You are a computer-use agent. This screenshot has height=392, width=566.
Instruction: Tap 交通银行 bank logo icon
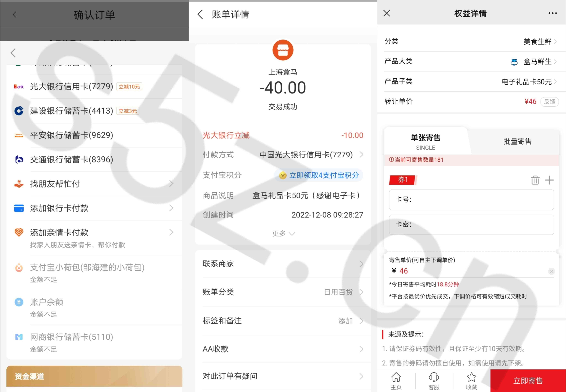point(19,159)
